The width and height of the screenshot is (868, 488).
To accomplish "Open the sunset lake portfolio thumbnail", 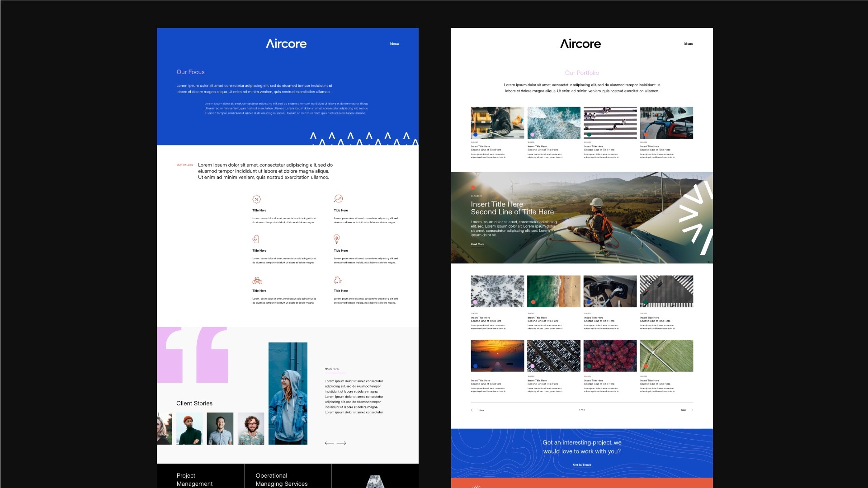I will pyautogui.click(x=497, y=356).
